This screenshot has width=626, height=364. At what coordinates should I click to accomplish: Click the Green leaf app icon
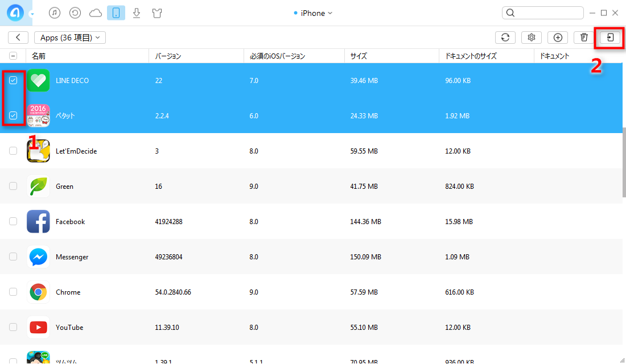38,186
